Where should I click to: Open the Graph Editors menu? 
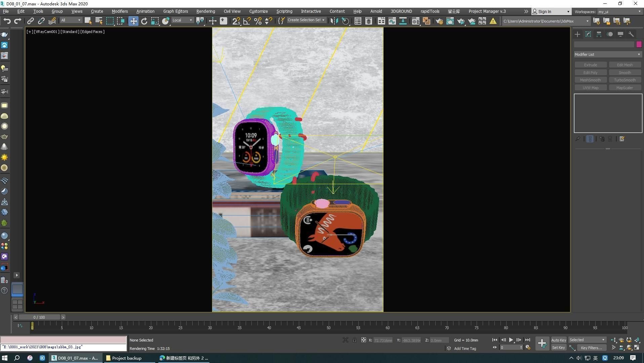[x=175, y=11]
